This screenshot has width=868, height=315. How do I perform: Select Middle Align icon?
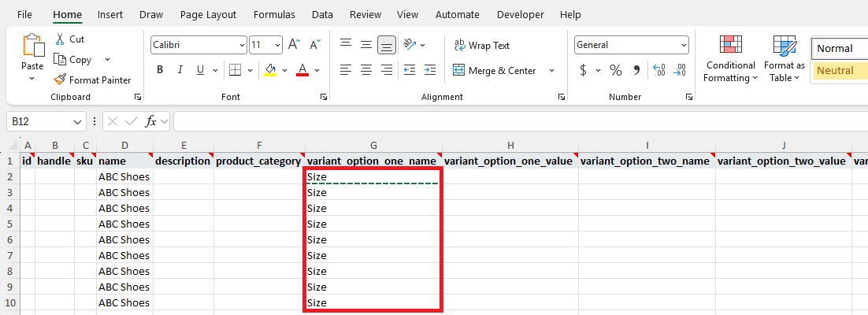[x=366, y=44]
